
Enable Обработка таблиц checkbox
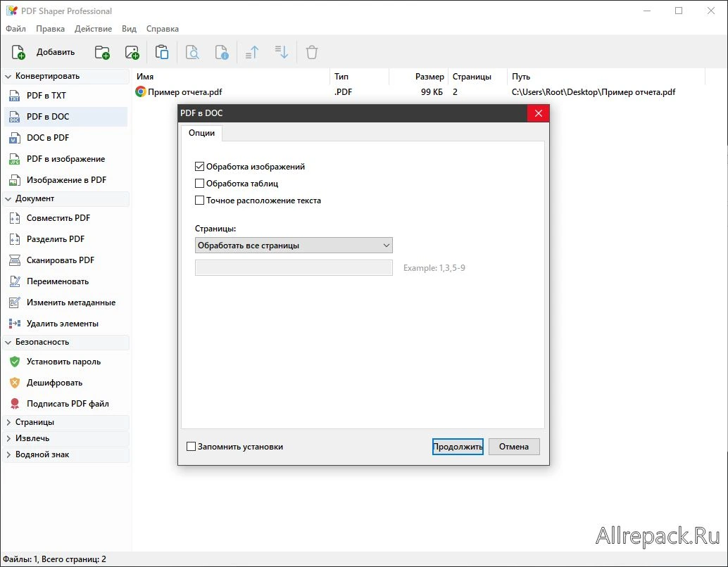pos(200,184)
